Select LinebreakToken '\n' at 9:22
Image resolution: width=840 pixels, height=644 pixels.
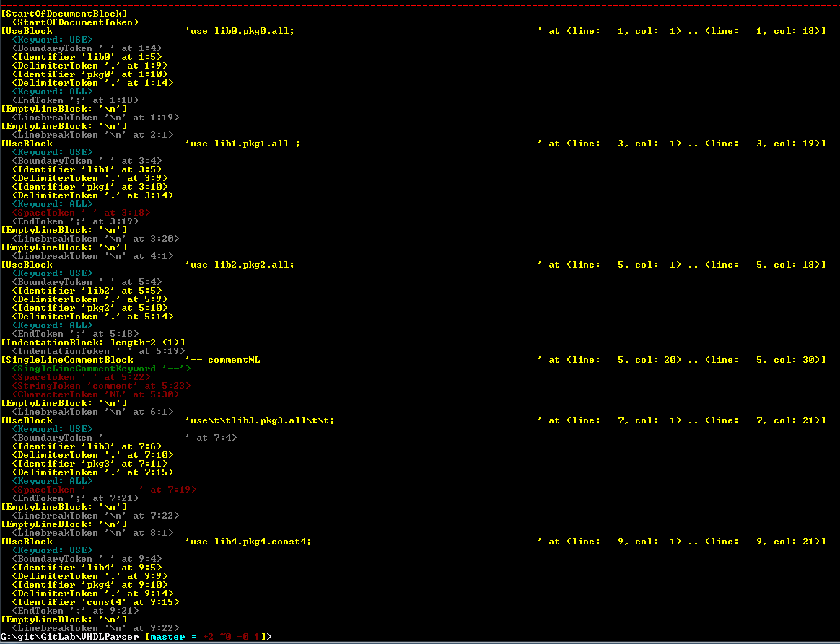click(x=96, y=628)
